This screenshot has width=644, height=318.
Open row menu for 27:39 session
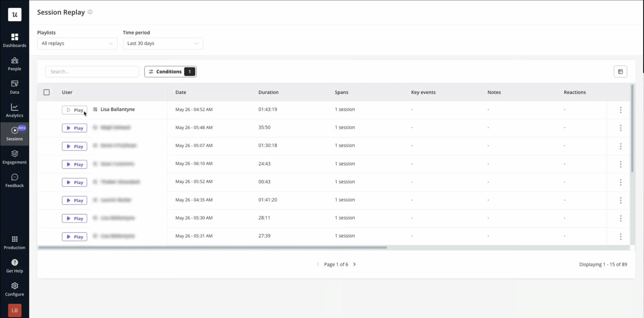pos(621,236)
